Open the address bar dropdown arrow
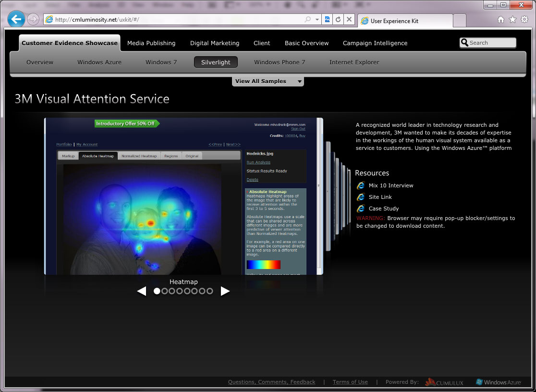The image size is (536, 392). 317,20
